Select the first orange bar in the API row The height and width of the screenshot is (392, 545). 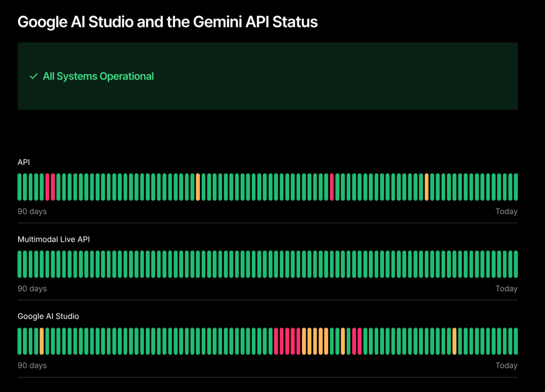[198, 187]
